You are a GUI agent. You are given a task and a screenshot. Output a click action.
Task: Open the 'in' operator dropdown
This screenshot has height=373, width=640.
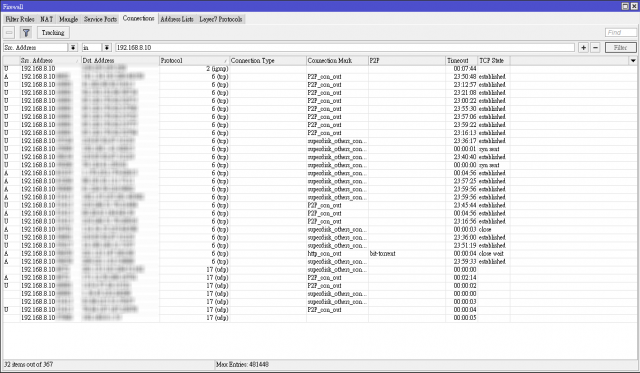point(107,48)
